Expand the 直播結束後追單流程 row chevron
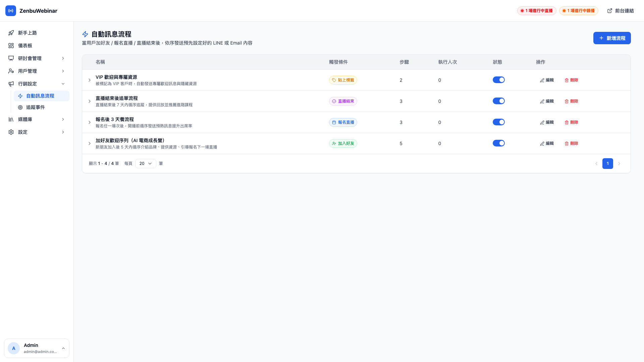 (x=90, y=101)
